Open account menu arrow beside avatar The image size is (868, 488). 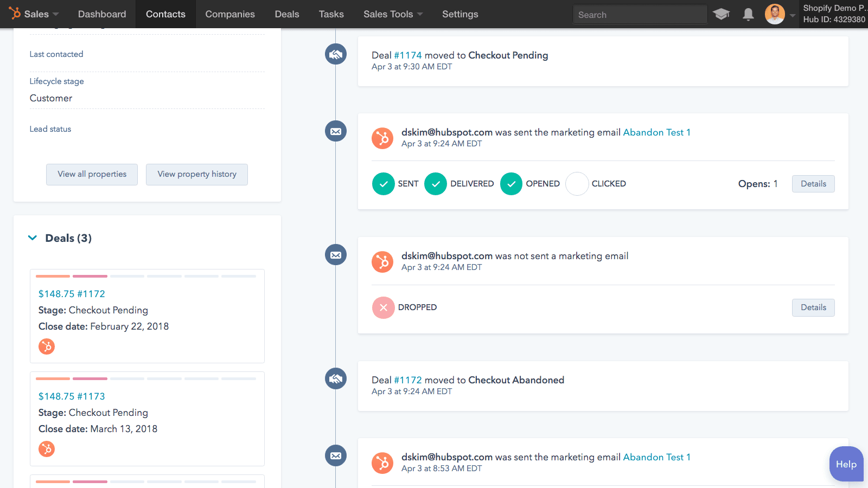(x=793, y=15)
